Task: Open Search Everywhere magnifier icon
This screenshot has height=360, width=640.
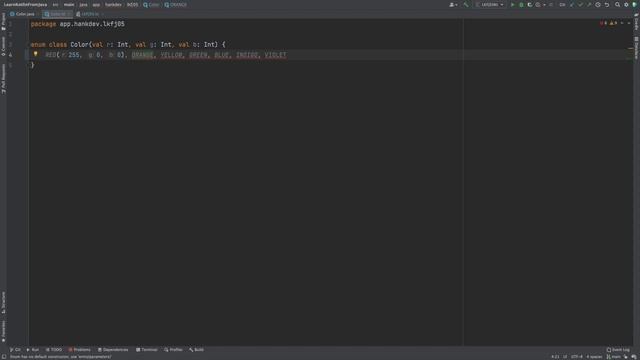Action: point(618,5)
